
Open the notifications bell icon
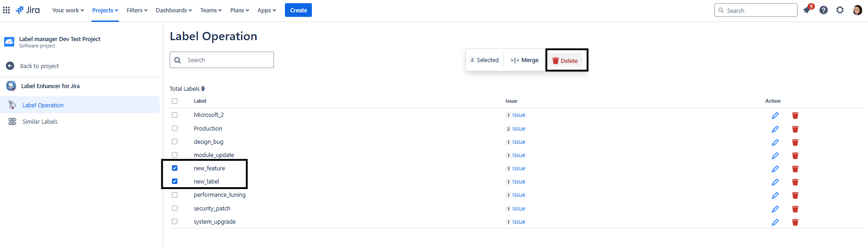tap(807, 10)
